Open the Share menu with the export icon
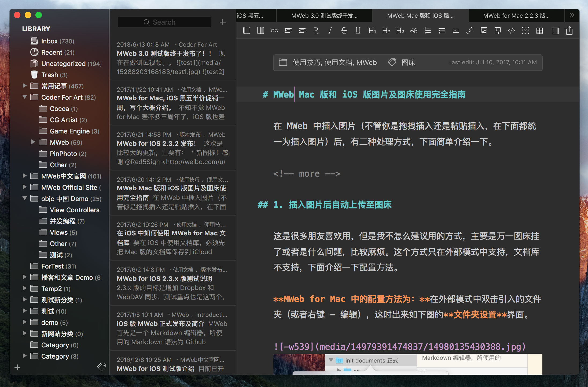This screenshot has height=387, width=588. click(x=569, y=31)
